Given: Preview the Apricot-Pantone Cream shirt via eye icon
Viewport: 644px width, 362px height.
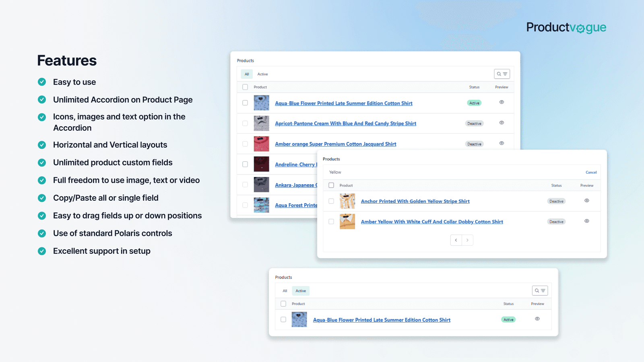Looking at the screenshot, I should [x=502, y=123].
